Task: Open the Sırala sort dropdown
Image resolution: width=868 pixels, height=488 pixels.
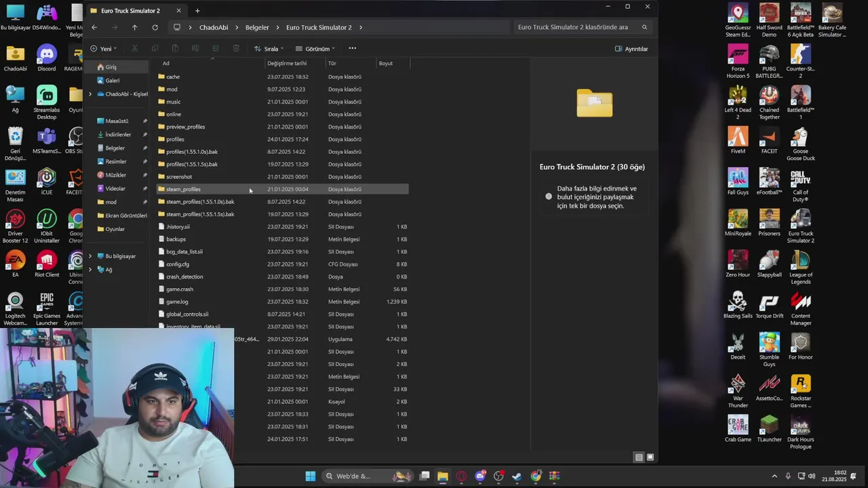Action: click(x=269, y=49)
